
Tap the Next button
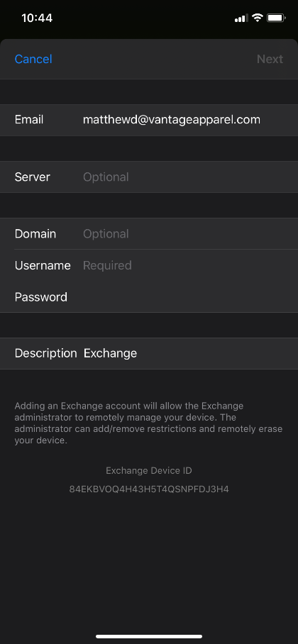tap(270, 59)
